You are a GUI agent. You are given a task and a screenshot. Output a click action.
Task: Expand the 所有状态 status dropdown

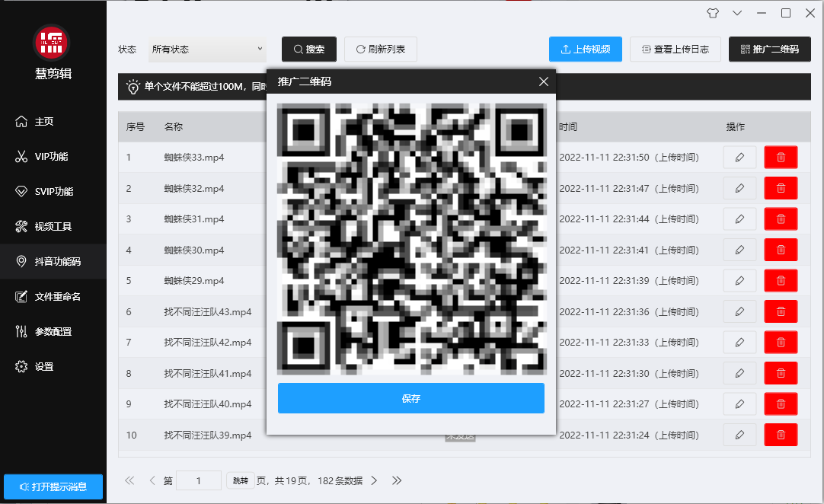click(x=207, y=49)
